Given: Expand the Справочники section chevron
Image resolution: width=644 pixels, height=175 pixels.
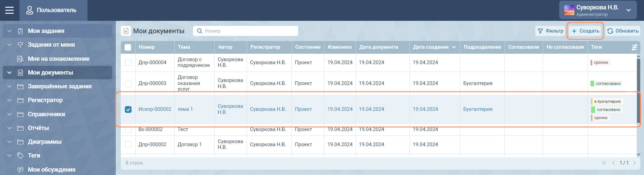Looking at the screenshot, I should click(9, 114).
